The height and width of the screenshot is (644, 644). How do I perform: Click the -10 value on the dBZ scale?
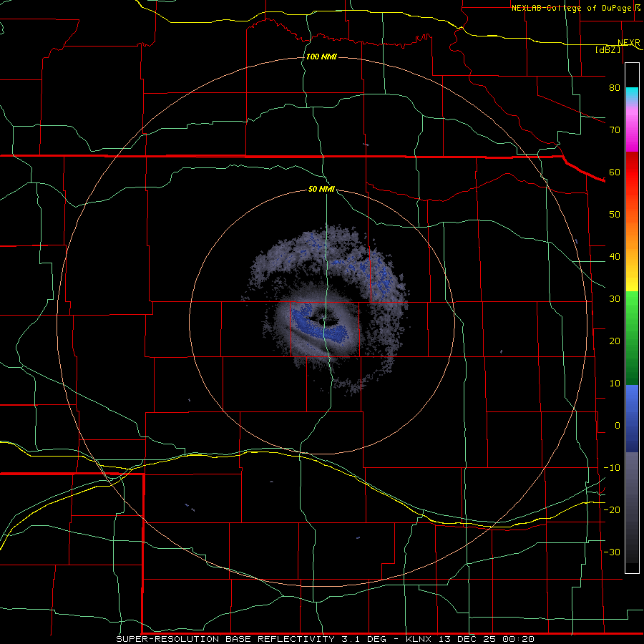click(x=612, y=468)
